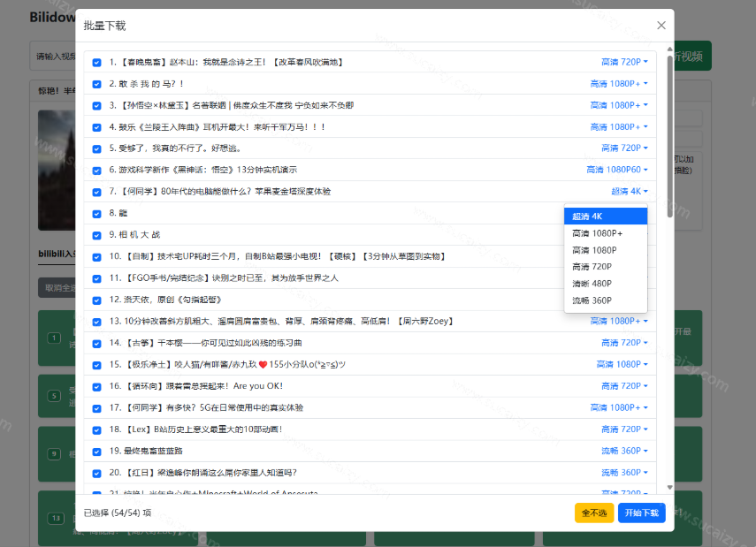Viewport: 756px width, 547px height.
Task: Open 高清 1080P60 dropdown for video 6
Action: click(617, 170)
